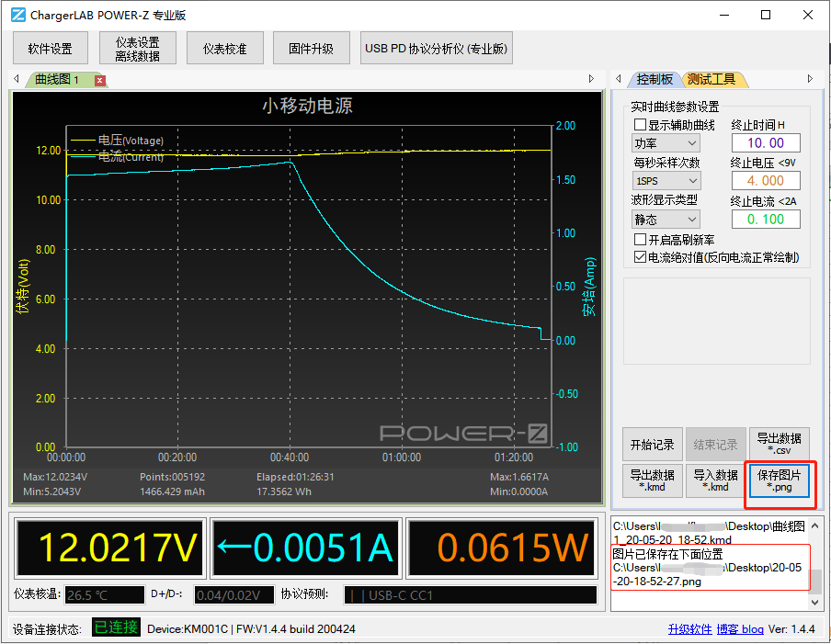Launch the USB PD 协议分析仪 analyzer
831x644 pixels.
click(436, 47)
